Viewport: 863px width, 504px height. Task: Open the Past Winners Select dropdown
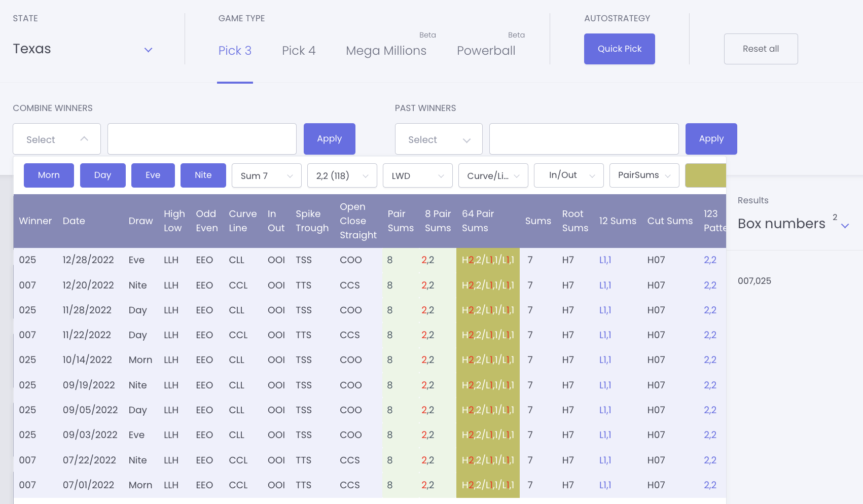439,139
